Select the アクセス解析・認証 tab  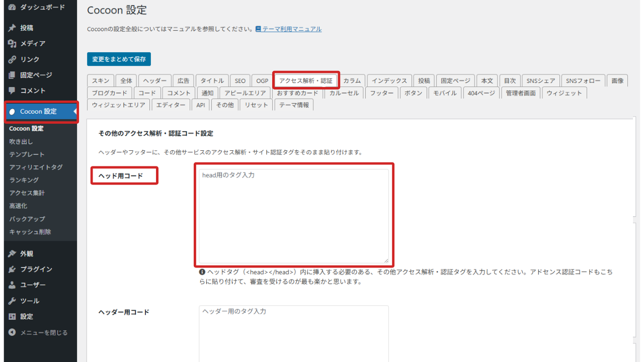coord(306,80)
